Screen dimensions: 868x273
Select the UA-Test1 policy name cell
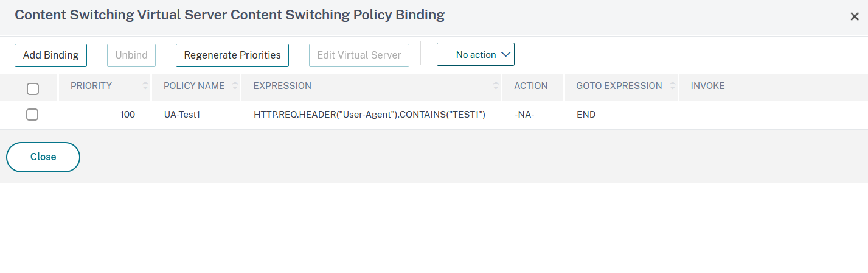182,115
